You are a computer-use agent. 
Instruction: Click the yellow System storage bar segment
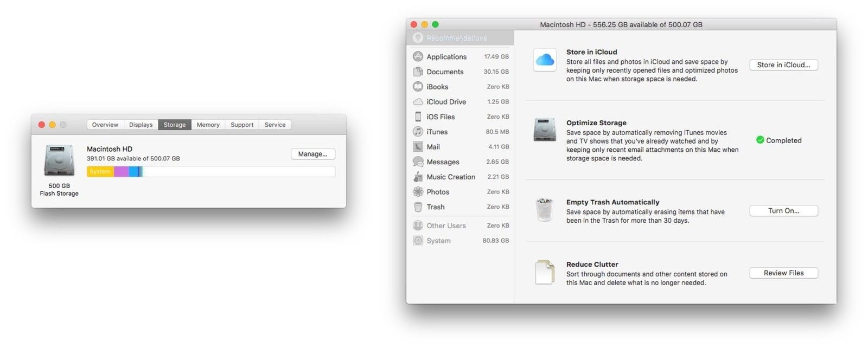[x=100, y=172]
